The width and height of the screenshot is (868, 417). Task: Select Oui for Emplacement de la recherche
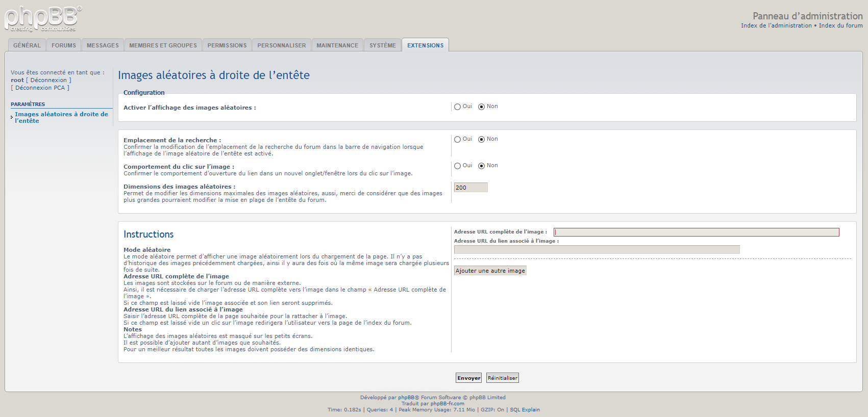pos(458,140)
